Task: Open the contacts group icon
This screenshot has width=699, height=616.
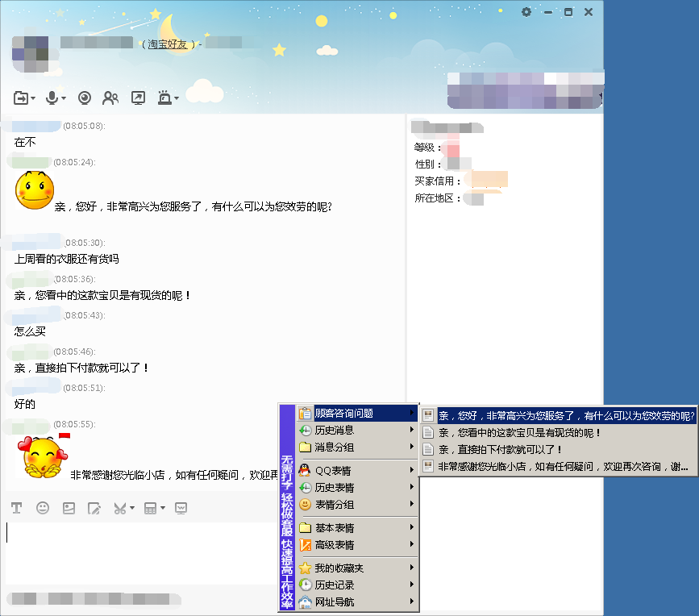Action: tap(110, 97)
